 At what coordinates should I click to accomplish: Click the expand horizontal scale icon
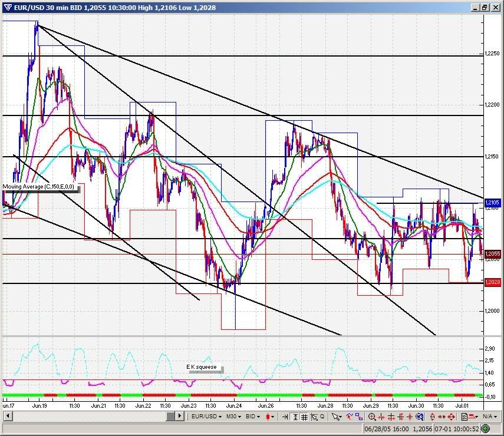[x=391, y=417]
